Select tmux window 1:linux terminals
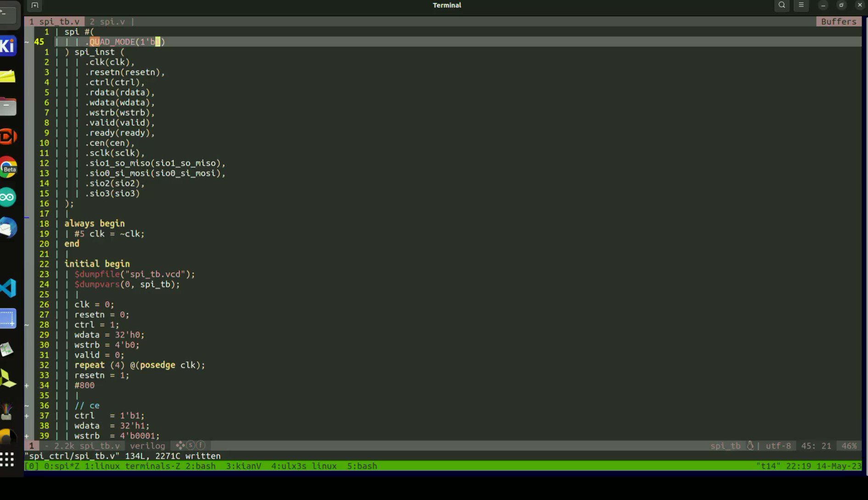The width and height of the screenshot is (868, 500). click(132, 466)
